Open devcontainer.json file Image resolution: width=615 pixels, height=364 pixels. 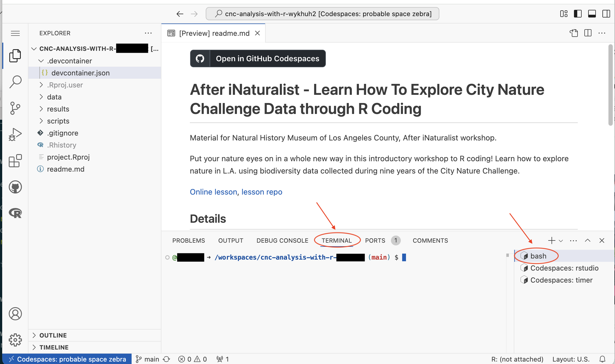point(95,73)
